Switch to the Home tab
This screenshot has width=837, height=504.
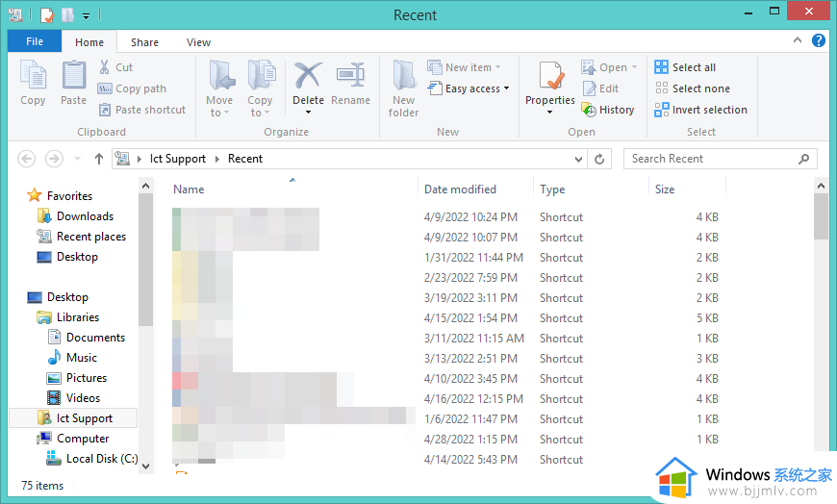click(89, 42)
